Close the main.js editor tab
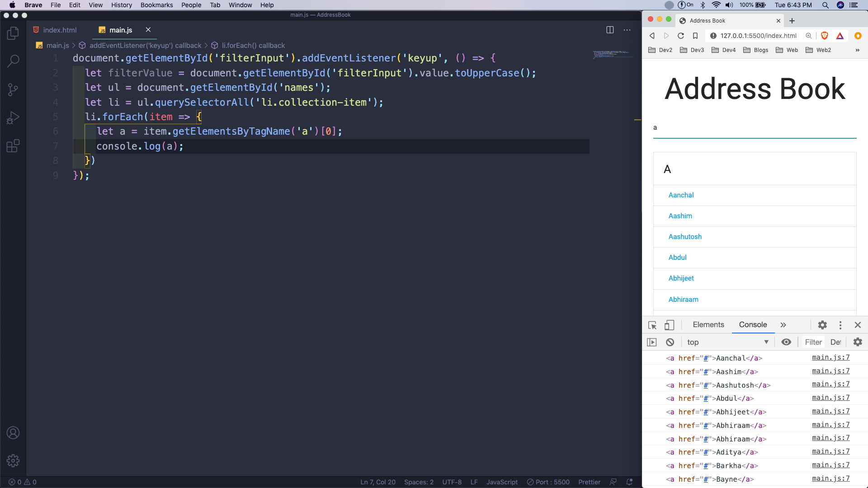The height and width of the screenshot is (488, 868). click(x=148, y=30)
